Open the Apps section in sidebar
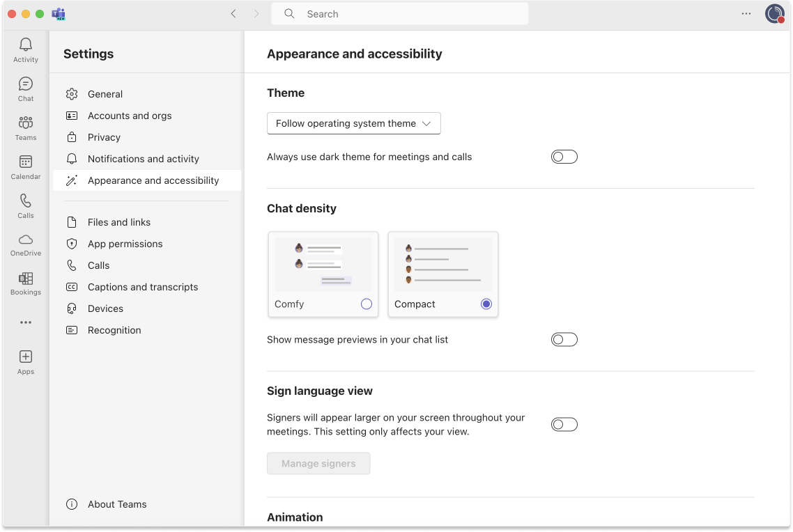 pos(25,361)
